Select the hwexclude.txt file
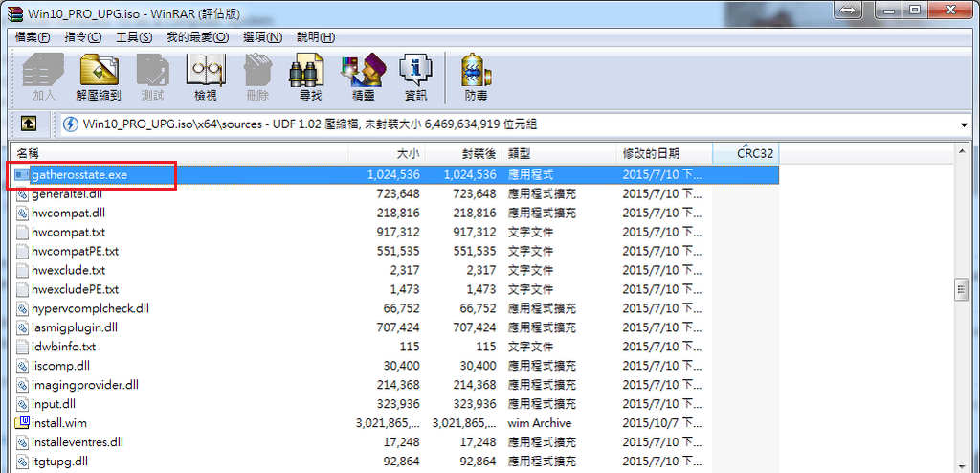The image size is (980, 473). [x=68, y=270]
